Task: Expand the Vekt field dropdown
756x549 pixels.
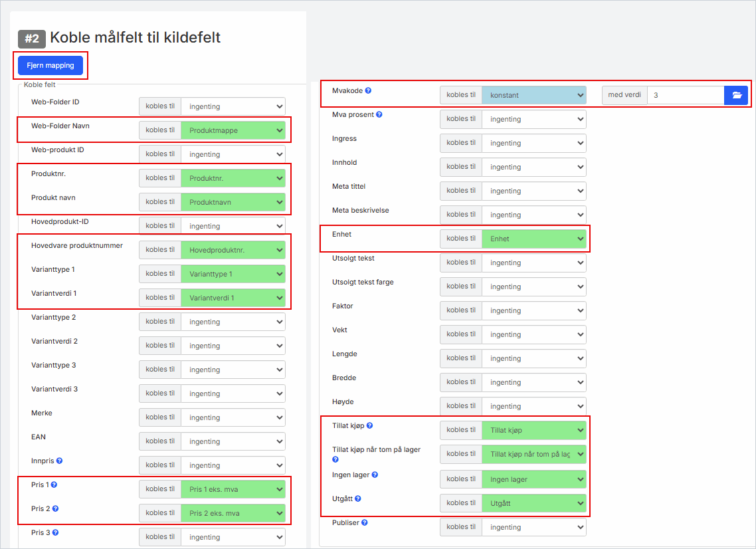Action: tap(533, 334)
